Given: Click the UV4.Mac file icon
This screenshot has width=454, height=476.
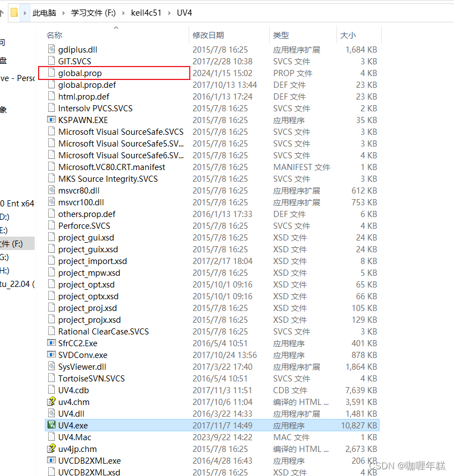Looking at the screenshot, I should click(x=52, y=437).
